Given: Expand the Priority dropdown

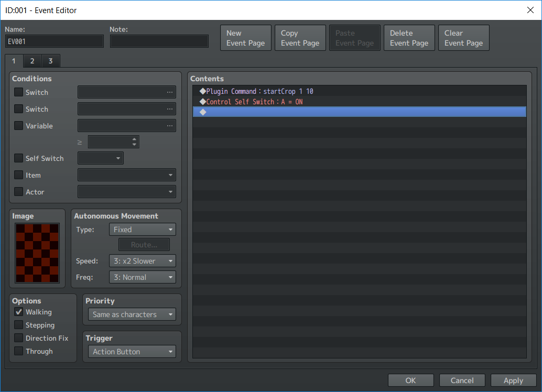Looking at the screenshot, I should point(132,314).
